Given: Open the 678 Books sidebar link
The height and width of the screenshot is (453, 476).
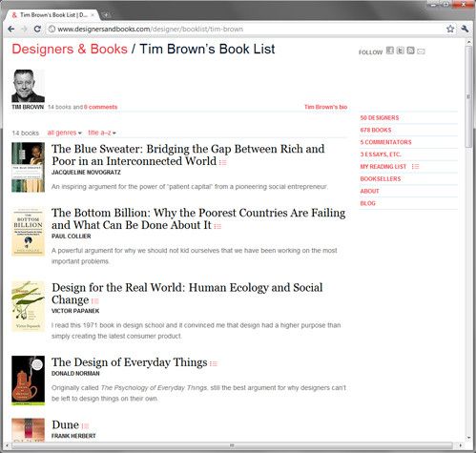Looking at the screenshot, I should click(x=376, y=130).
